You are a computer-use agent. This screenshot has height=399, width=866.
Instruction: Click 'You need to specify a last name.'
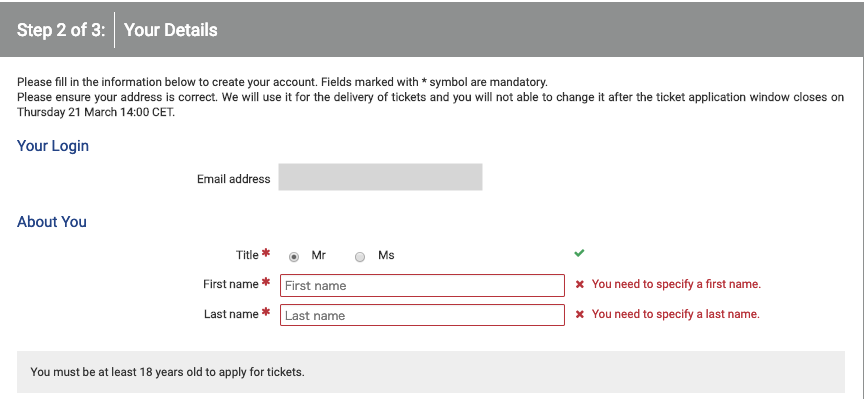(676, 314)
